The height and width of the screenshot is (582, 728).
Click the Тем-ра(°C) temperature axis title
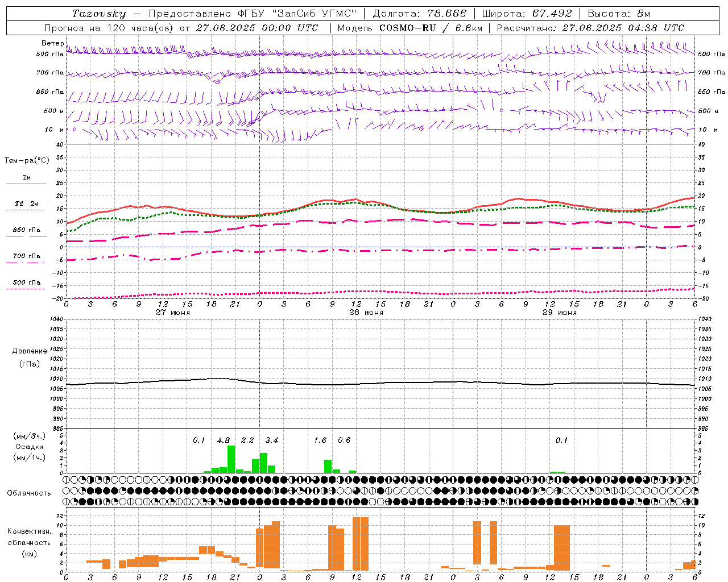click(x=27, y=161)
